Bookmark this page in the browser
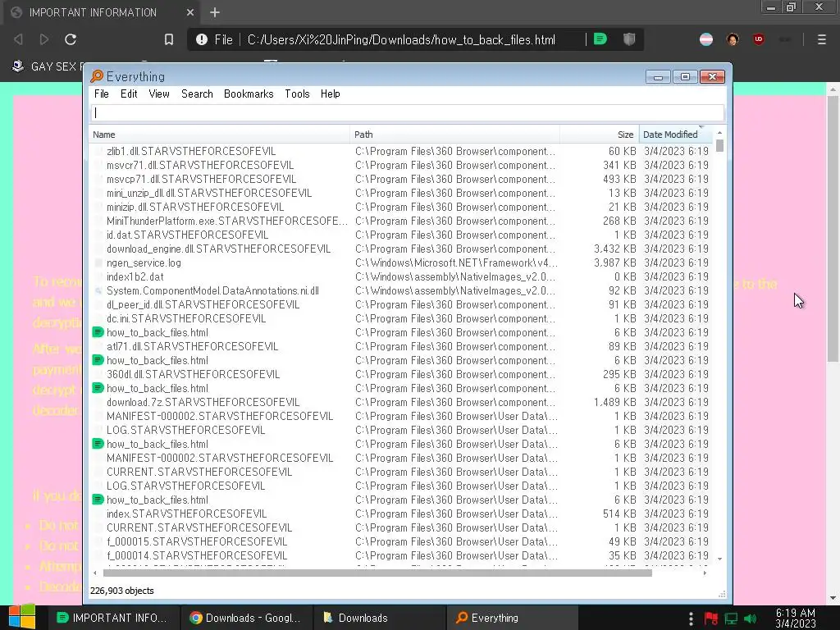Viewport: 840px width, 630px height. (x=169, y=39)
